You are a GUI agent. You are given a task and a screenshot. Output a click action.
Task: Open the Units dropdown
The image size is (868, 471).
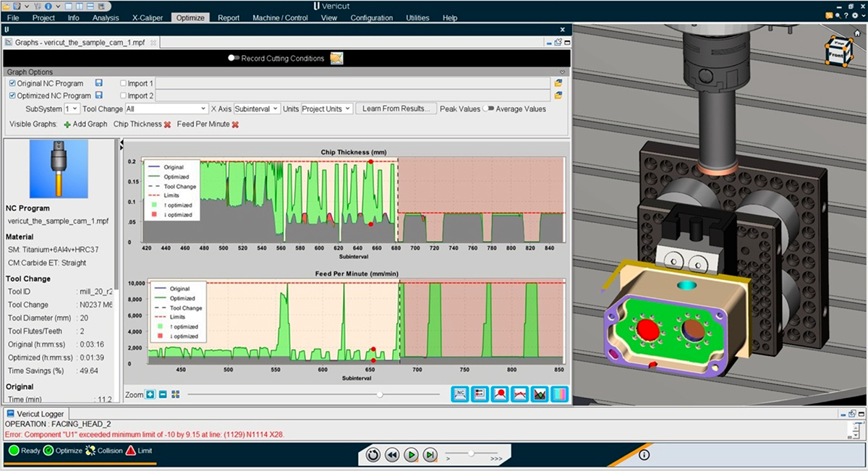tap(327, 109)
